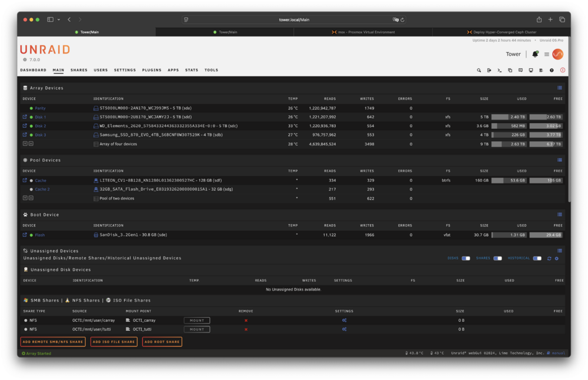588x380 pixels.
Task: Click Disk 1 used space bar
Action: coord(509,117)
